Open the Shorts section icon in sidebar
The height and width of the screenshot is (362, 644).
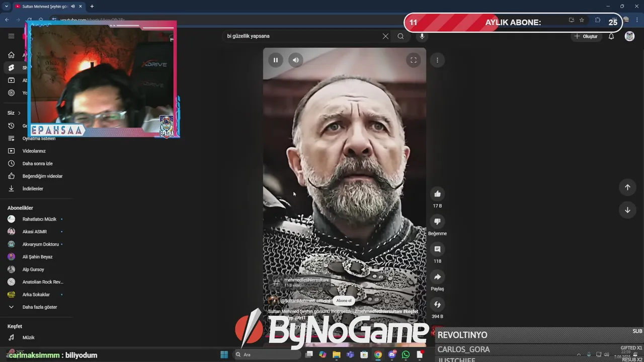point(11,67)
